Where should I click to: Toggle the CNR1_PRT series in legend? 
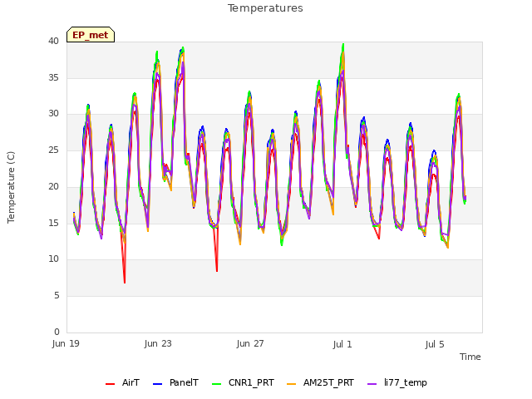pyautogui.click(x=243, y=383)
